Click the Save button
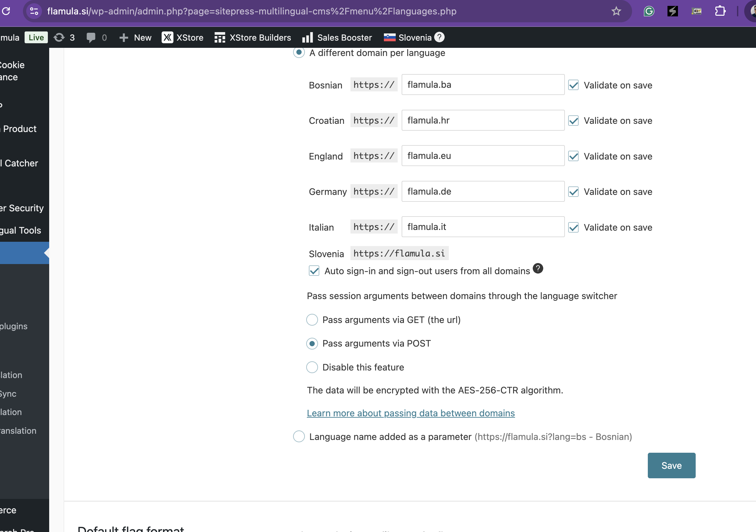 [x=671, y=465]
